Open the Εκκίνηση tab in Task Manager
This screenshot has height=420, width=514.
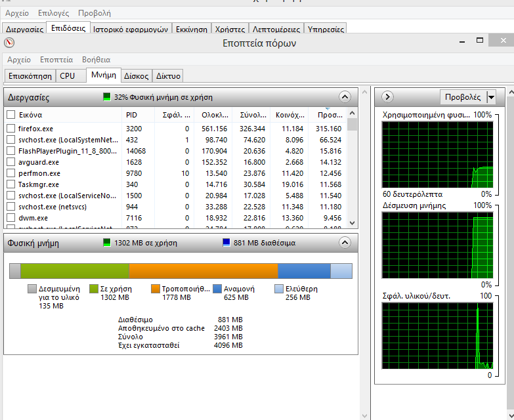192,28
